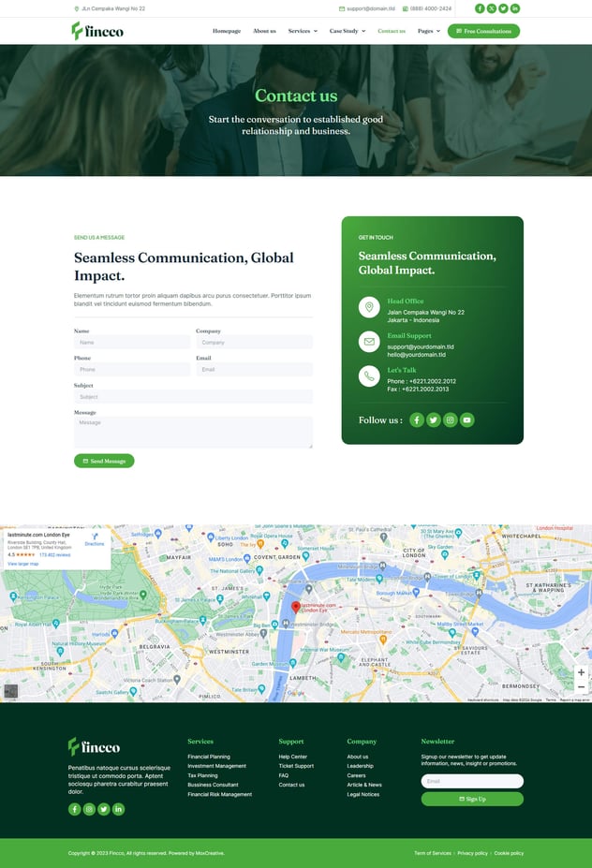Click the red map pin for London Eye
This screenshot has height=868, width=592.
click(x=296, y=608)
